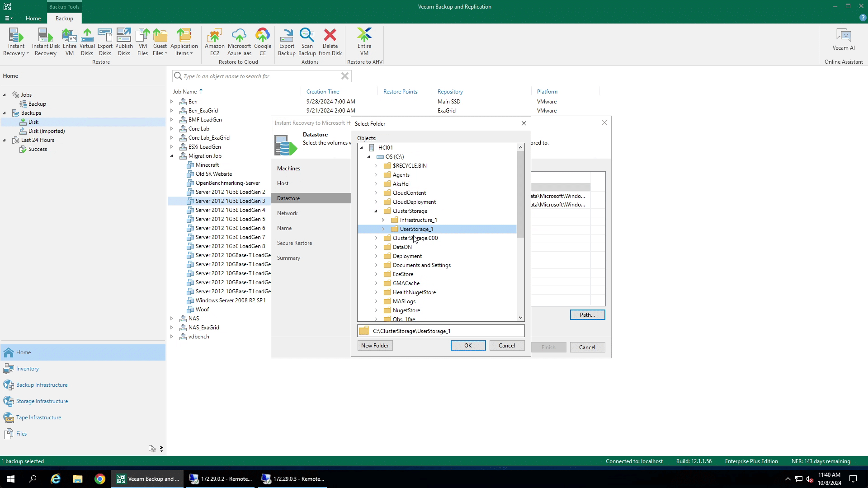Viewport: 868px width, 488px height.
Task: Open the Veeam AI online assistant
Action: tap(844, 39)
